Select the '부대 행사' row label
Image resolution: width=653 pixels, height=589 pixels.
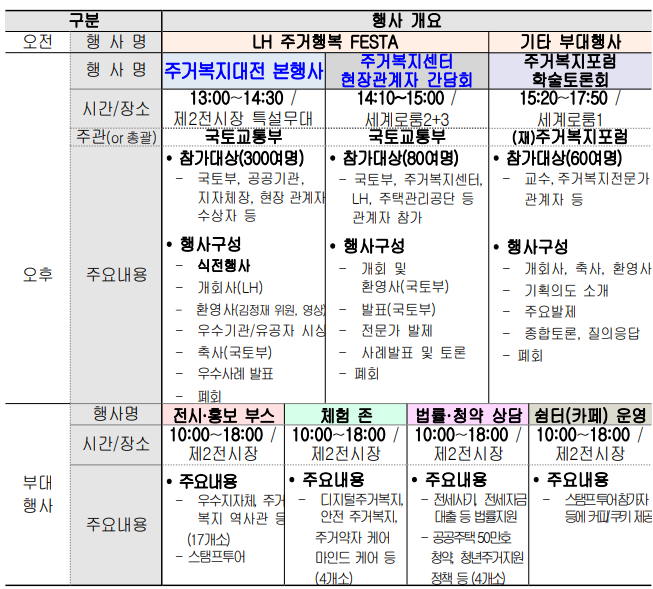38,494
